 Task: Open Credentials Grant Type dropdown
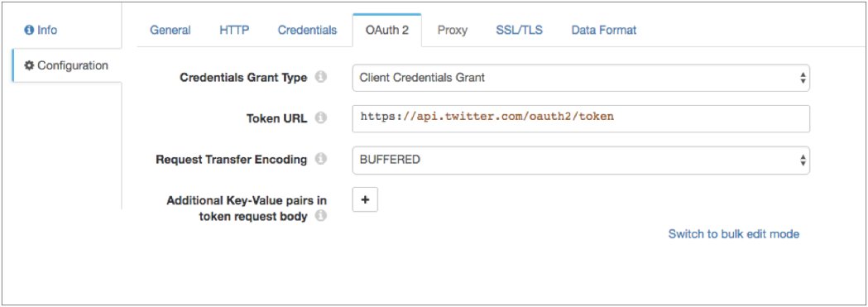click(581, 78)
